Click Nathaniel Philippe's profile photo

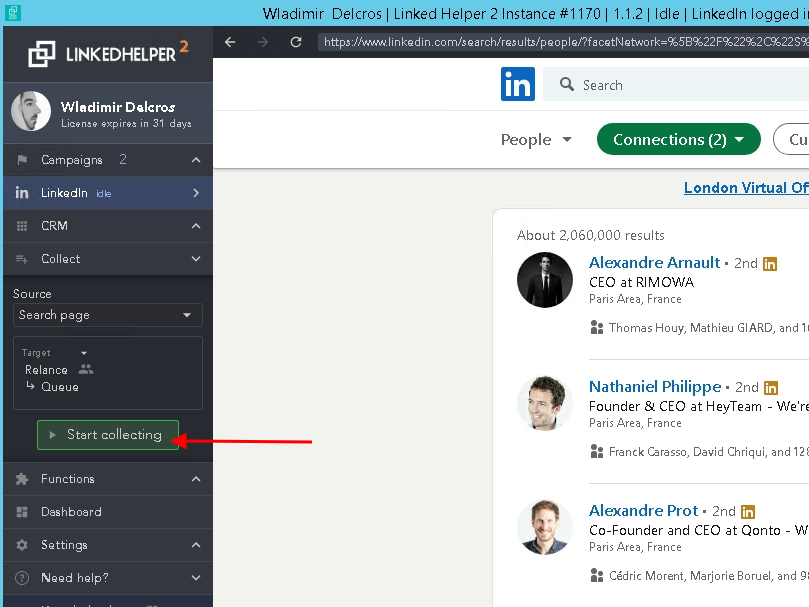(x=545, y=404)
